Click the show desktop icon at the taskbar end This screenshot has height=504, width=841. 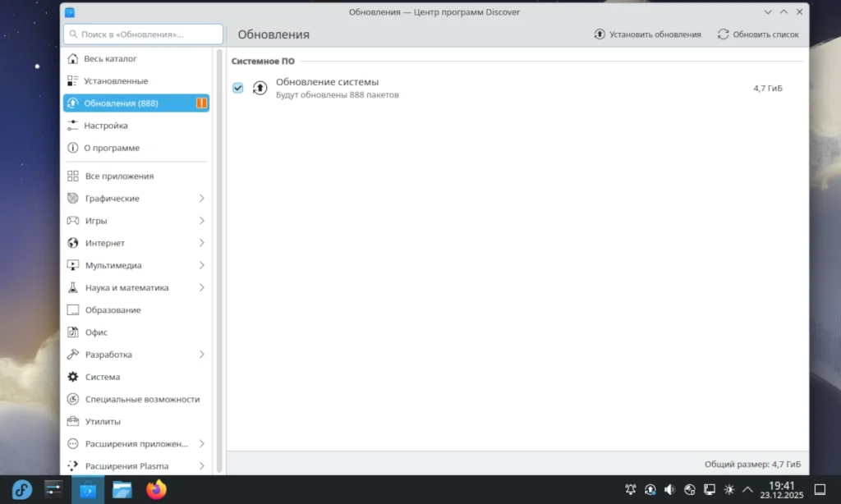point(820,489)
